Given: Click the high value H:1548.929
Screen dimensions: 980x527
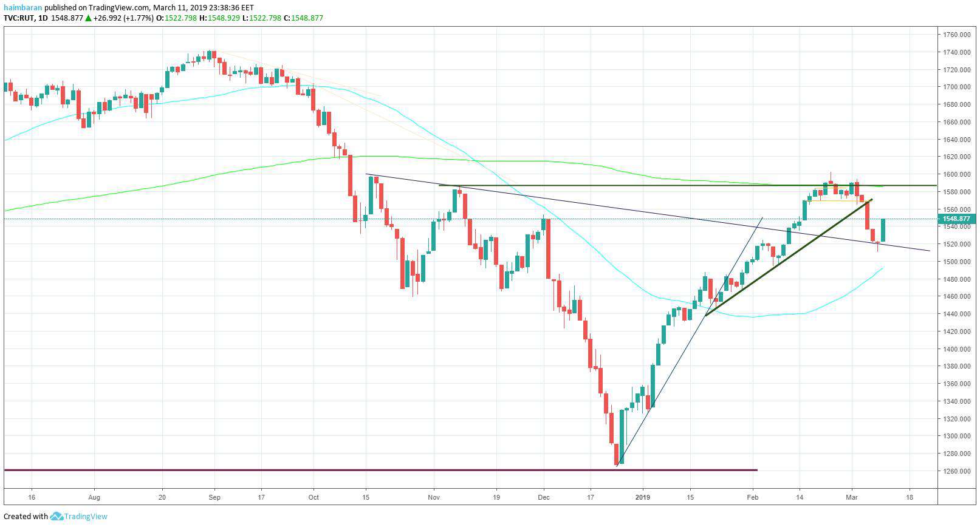Looking at the screenshot, I should pos(219,18).
